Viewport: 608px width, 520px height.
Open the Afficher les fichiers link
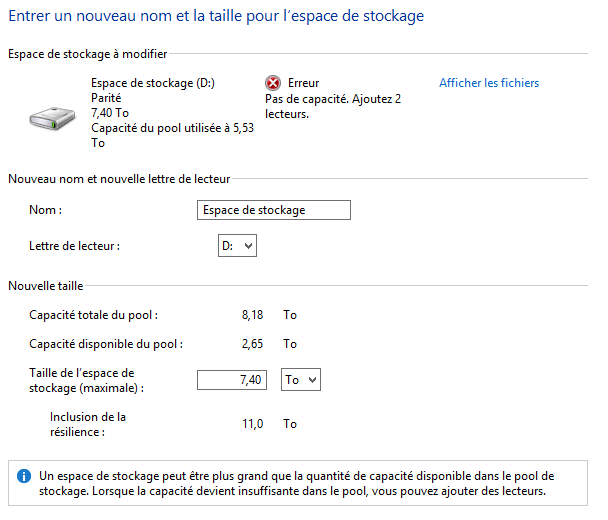(x=489, y=83)
